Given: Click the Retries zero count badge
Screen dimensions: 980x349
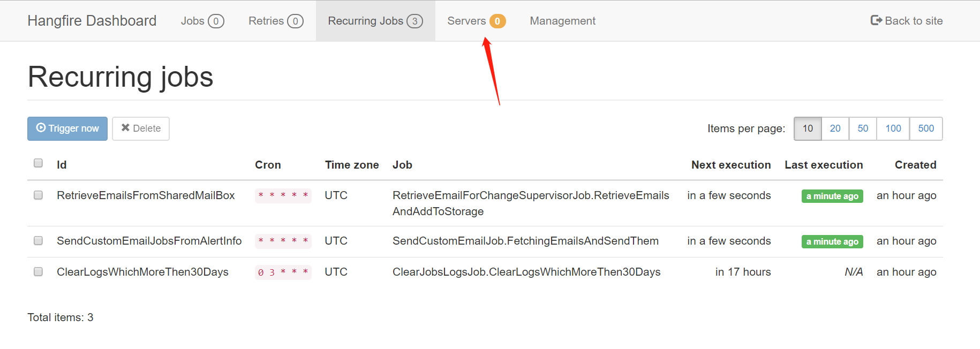Looking at the screenshot, I should pyautogui.click(x=296, y=21).
